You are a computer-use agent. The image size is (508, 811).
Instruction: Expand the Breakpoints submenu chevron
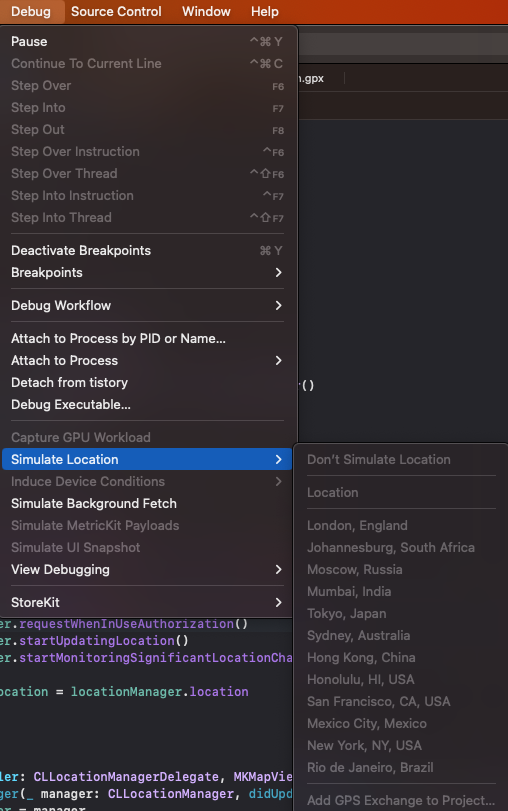click(x=278, y=273)
